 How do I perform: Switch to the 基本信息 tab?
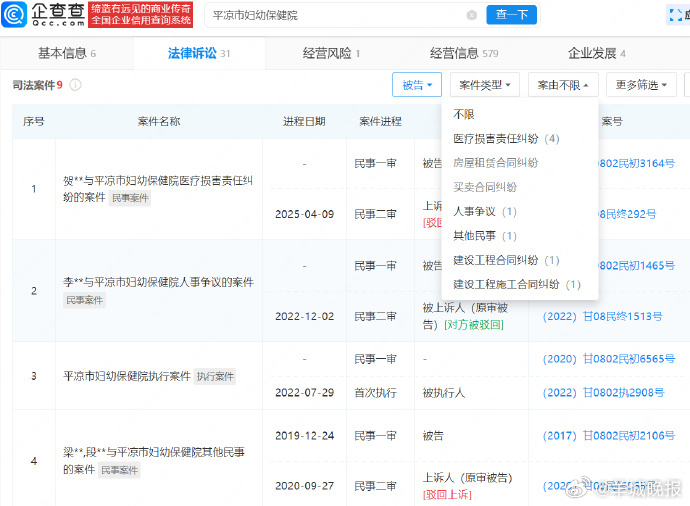67,53
